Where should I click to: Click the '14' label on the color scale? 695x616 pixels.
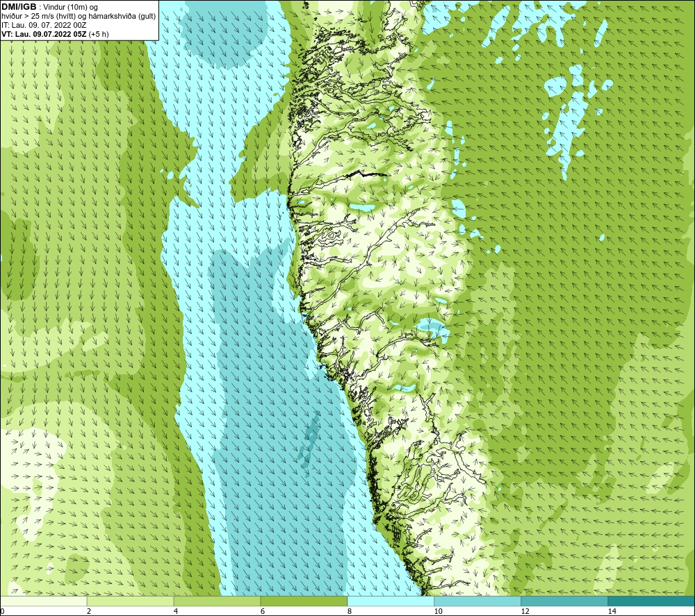[x=612, y=611]
